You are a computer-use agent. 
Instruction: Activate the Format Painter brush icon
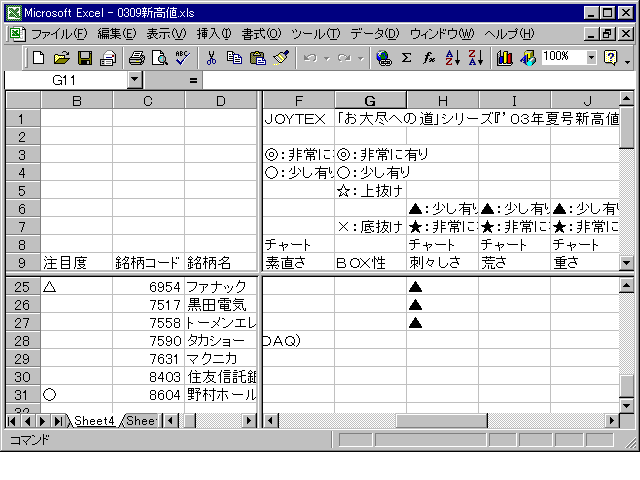pos(281,58)
